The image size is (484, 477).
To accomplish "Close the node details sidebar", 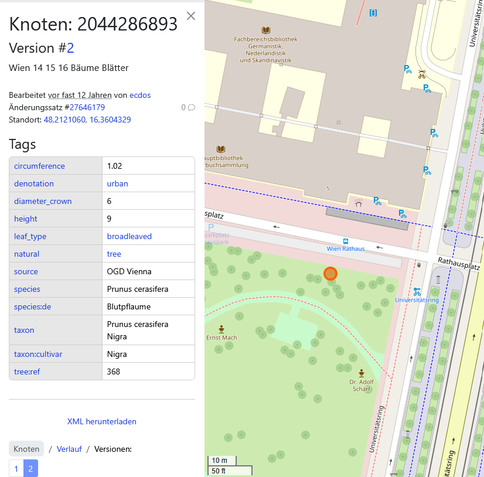I will click(x=191, y=16).
